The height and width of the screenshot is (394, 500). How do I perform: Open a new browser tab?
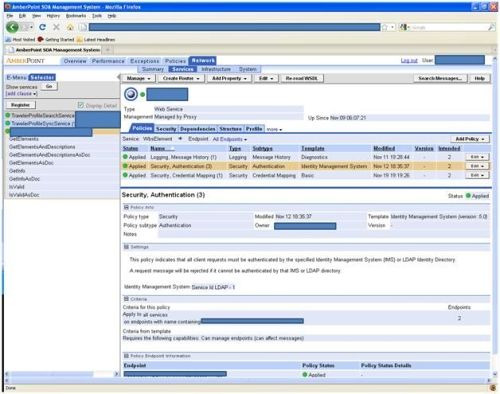[108, 50]
